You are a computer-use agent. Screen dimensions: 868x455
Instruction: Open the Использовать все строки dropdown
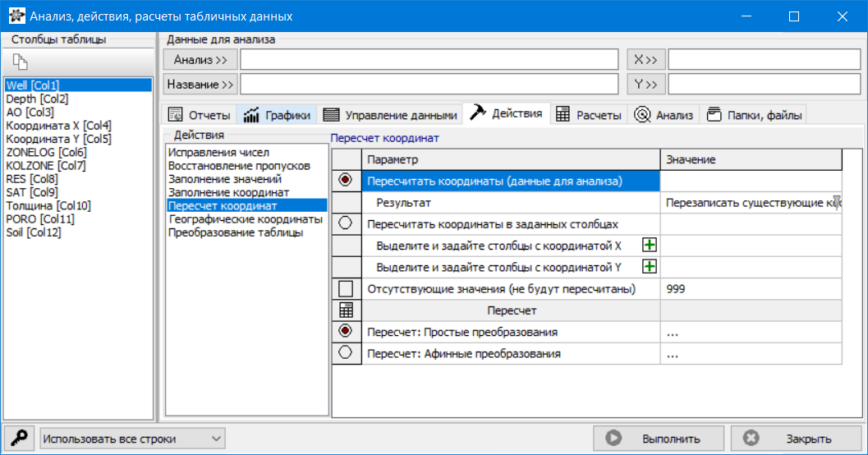(132, 439)
